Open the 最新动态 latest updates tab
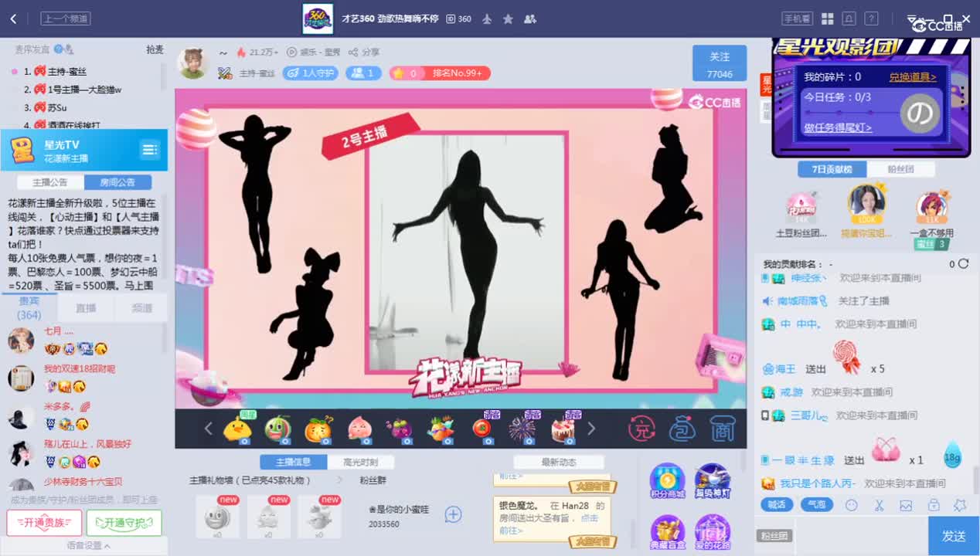 [x=559, y=462]
